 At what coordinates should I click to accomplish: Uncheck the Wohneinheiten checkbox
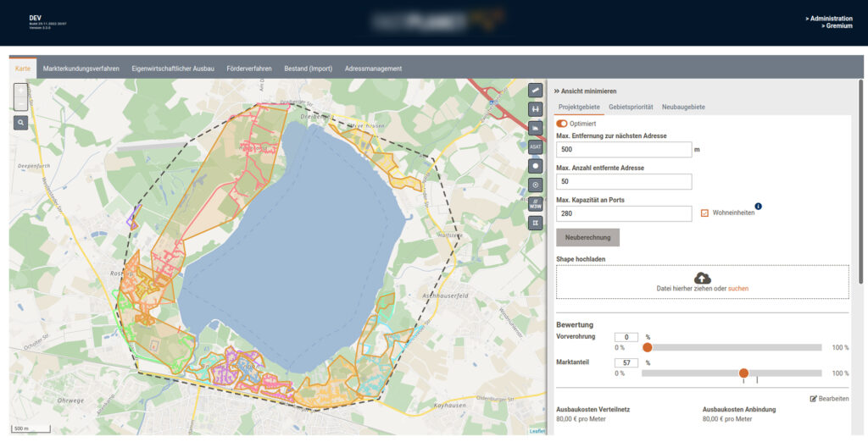point(704,213)
